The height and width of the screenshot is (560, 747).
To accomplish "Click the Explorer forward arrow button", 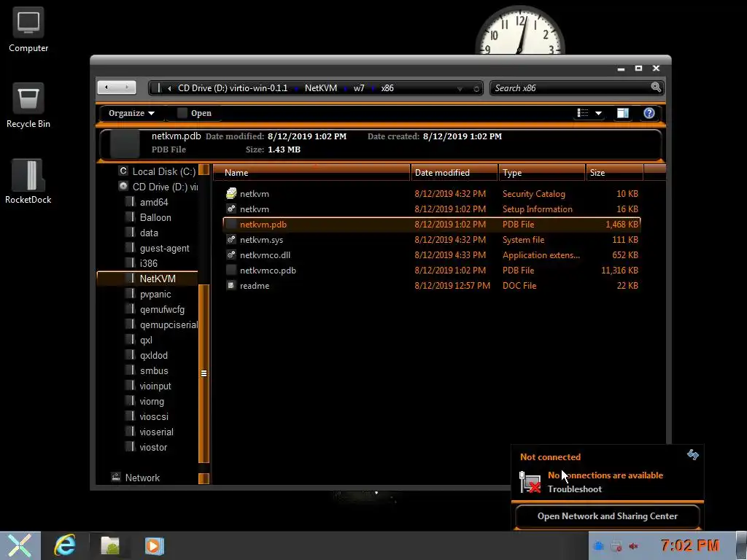I will pyautogui.click(x=127, y=87).
